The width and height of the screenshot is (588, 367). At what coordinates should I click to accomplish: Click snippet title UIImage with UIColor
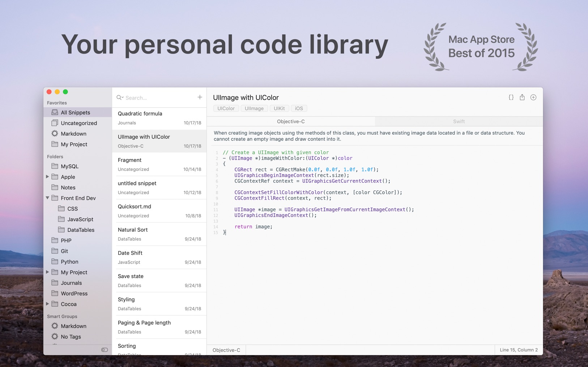tap(246, 98)
